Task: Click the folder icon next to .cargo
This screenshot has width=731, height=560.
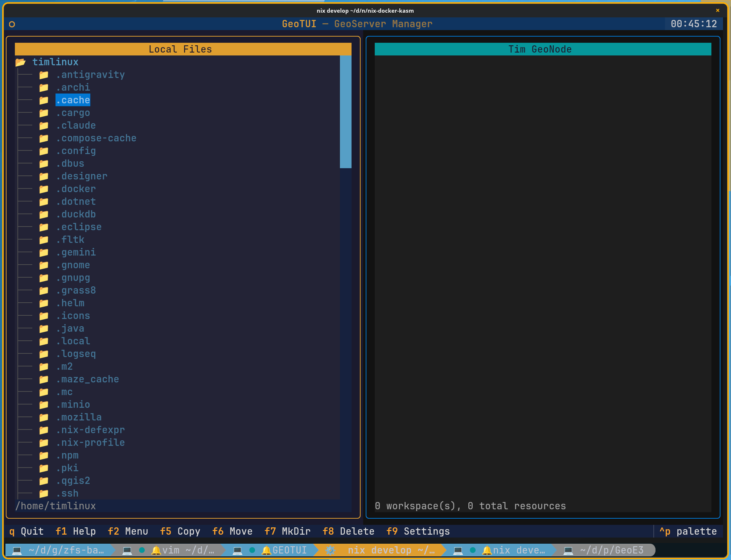Action: coord(44,113)
